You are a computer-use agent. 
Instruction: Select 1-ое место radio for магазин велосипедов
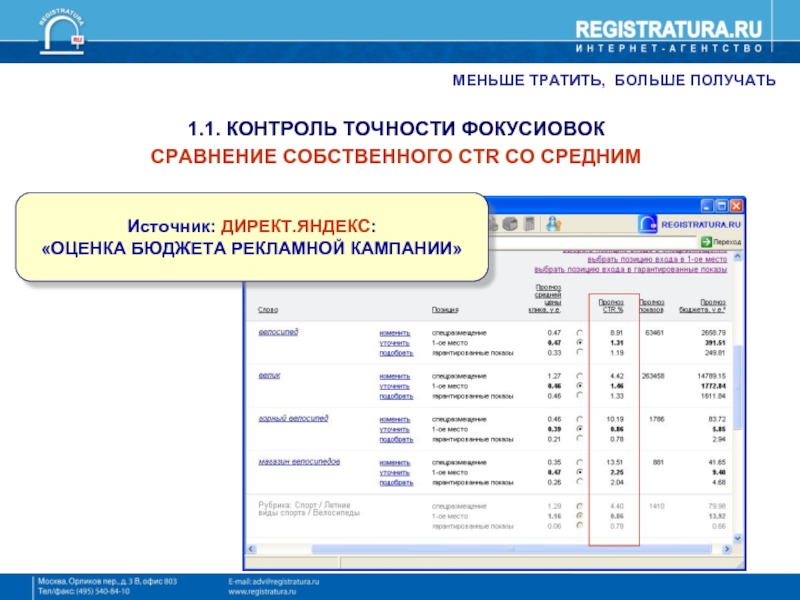pyautogui.click(x=580, y=472)
